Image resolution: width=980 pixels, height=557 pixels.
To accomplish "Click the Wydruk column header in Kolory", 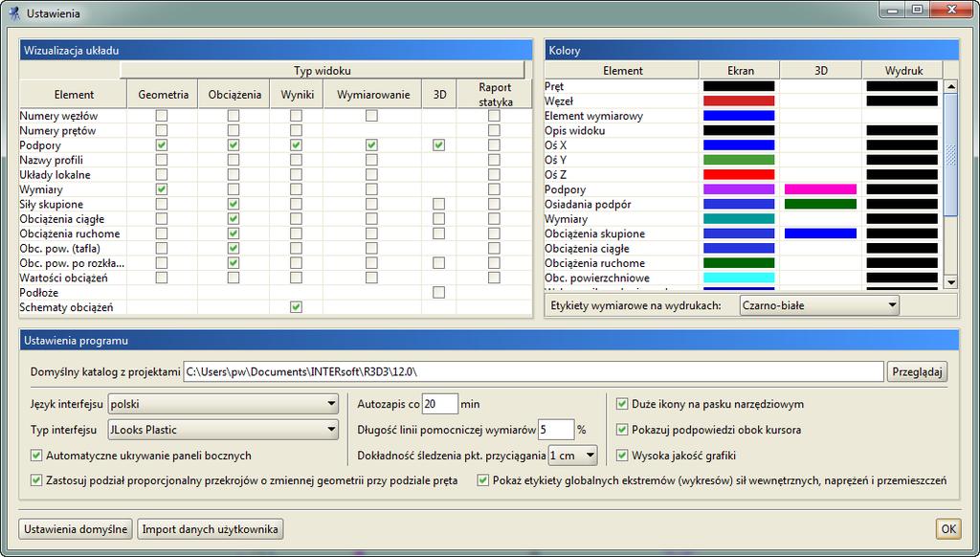I will (902, 71).
